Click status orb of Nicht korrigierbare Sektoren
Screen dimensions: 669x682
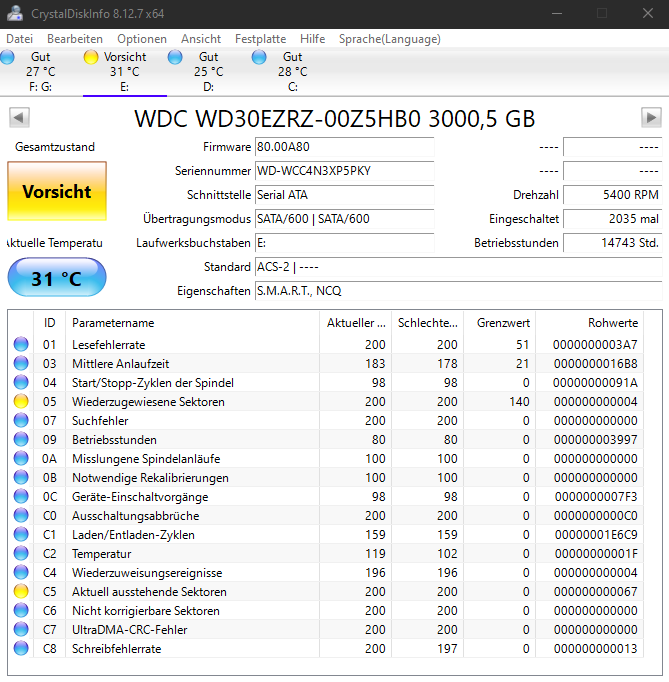click(21, 610)
